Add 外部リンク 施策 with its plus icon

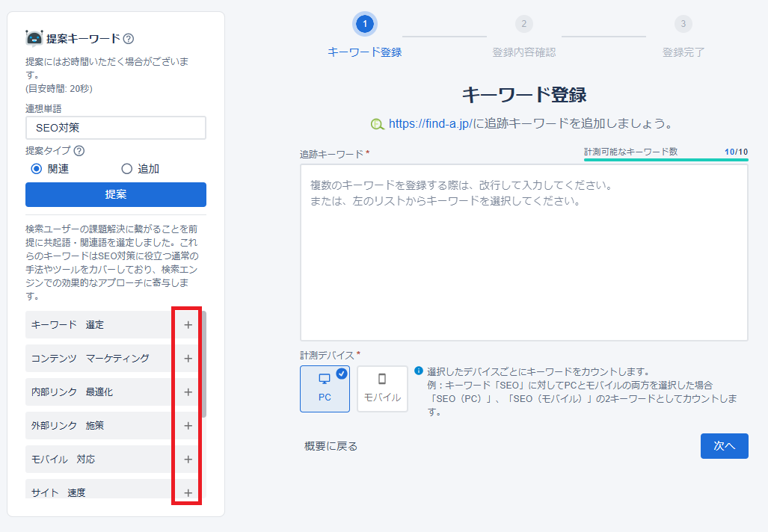(188, 426)
